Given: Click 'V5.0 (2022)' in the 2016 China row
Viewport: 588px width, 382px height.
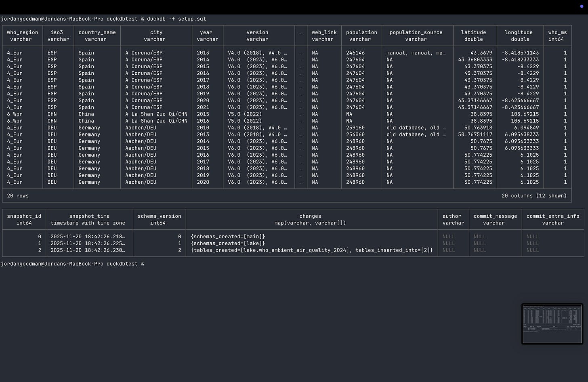Looking at the screenshot, I should pyautogui.click(x=245, y=121).
